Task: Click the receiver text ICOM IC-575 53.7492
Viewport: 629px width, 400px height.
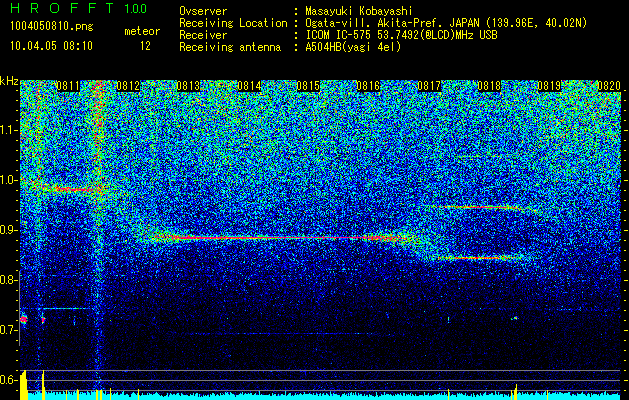Action: point(380,35)
